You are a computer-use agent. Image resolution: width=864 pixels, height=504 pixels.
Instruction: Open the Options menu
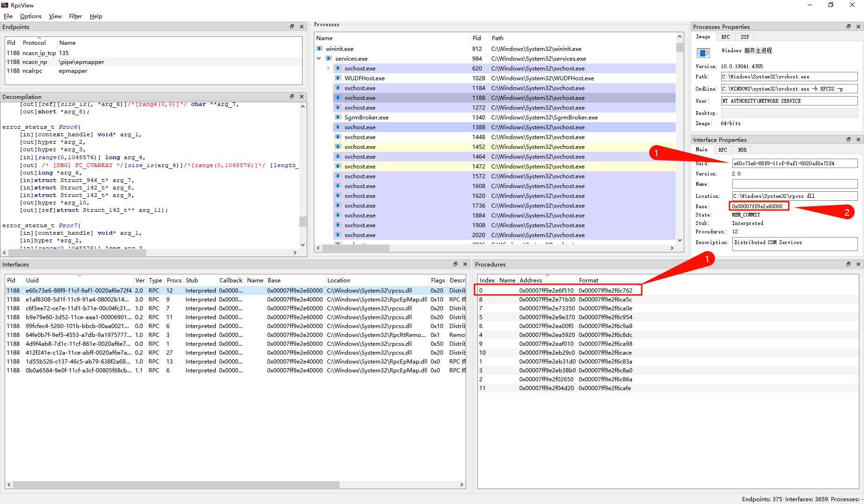coord(30,16)
